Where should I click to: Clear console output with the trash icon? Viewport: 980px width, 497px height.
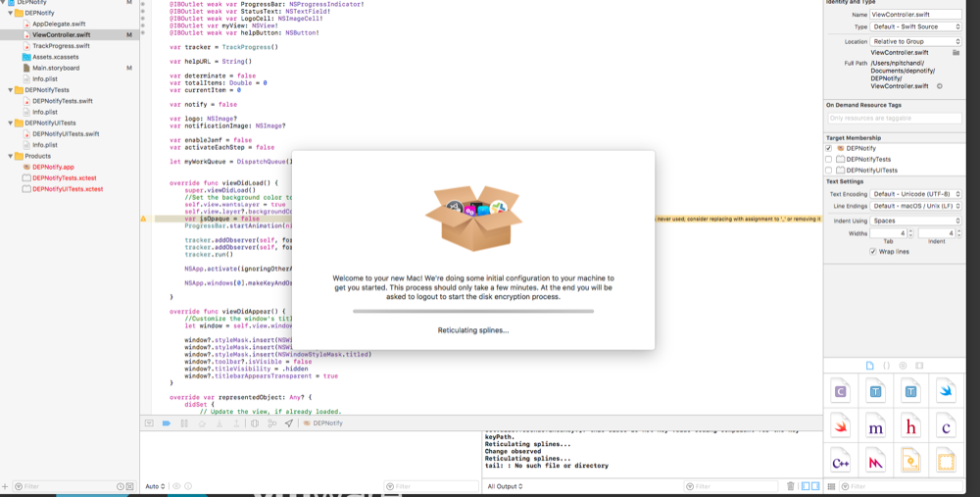tap(791, 486)
